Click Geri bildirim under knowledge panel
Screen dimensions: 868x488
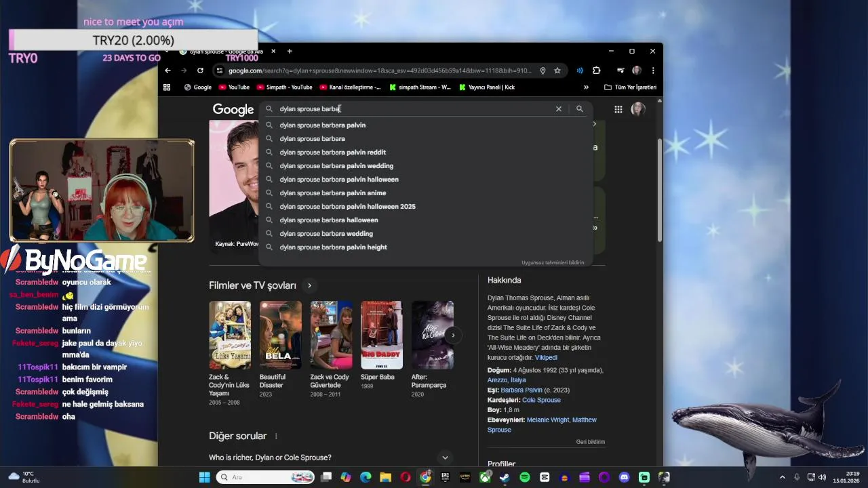(590, 442)
